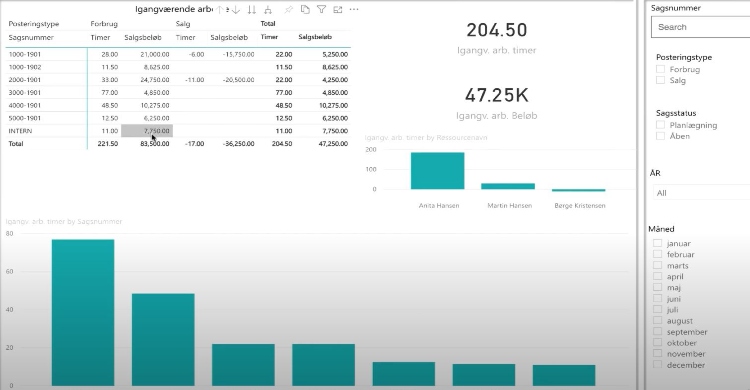Turn on drill down mode arrow
Image resolution: width=750 pixels, height=390 pixels.
[236, 10]
